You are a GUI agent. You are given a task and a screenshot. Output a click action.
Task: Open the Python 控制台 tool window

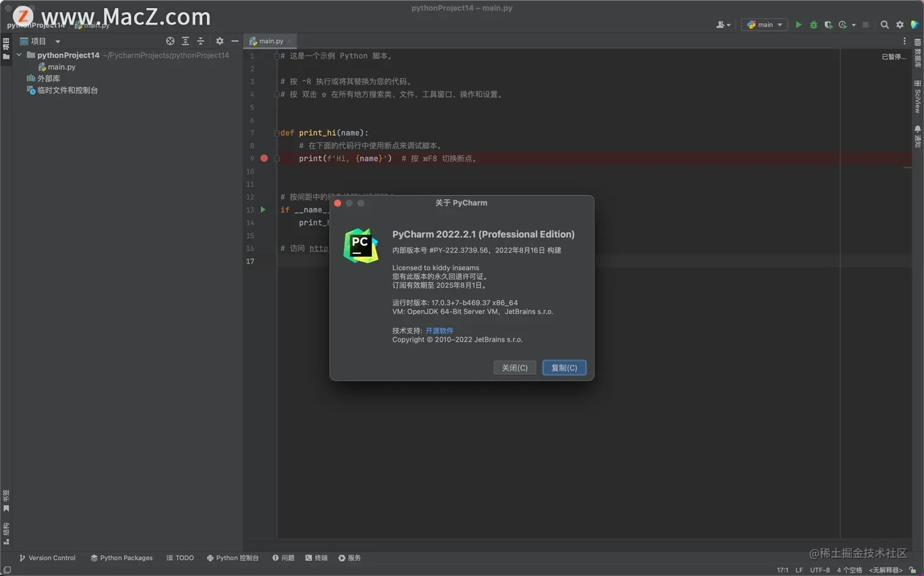point(233,558)
